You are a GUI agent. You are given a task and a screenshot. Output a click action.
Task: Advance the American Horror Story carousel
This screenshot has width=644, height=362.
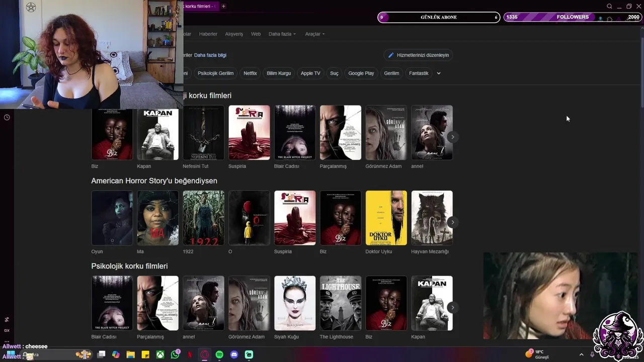452,222
